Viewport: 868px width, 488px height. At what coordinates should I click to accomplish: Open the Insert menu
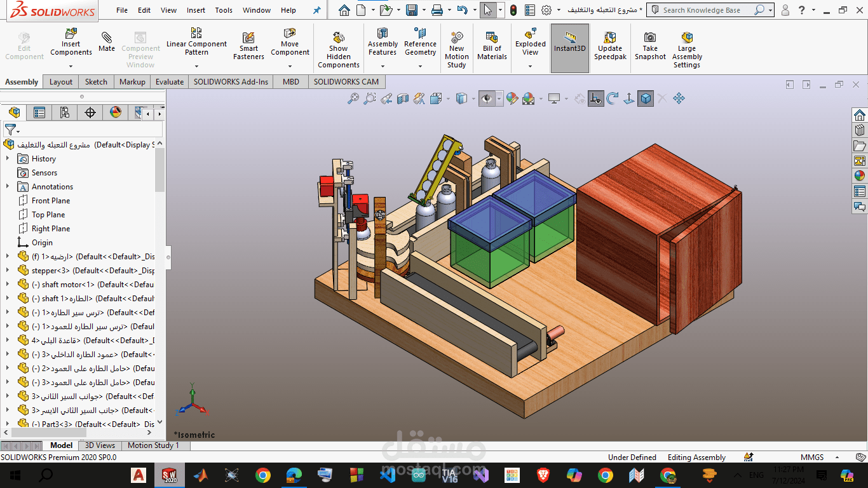coord(196,10)
